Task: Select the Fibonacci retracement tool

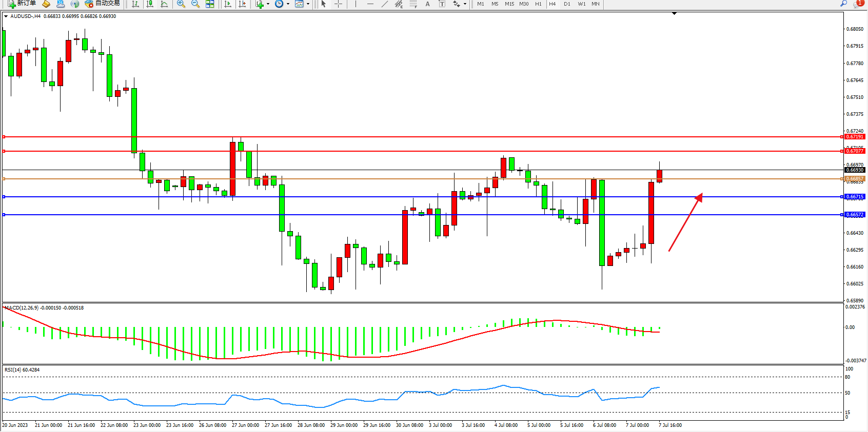Action: [413, 4]
